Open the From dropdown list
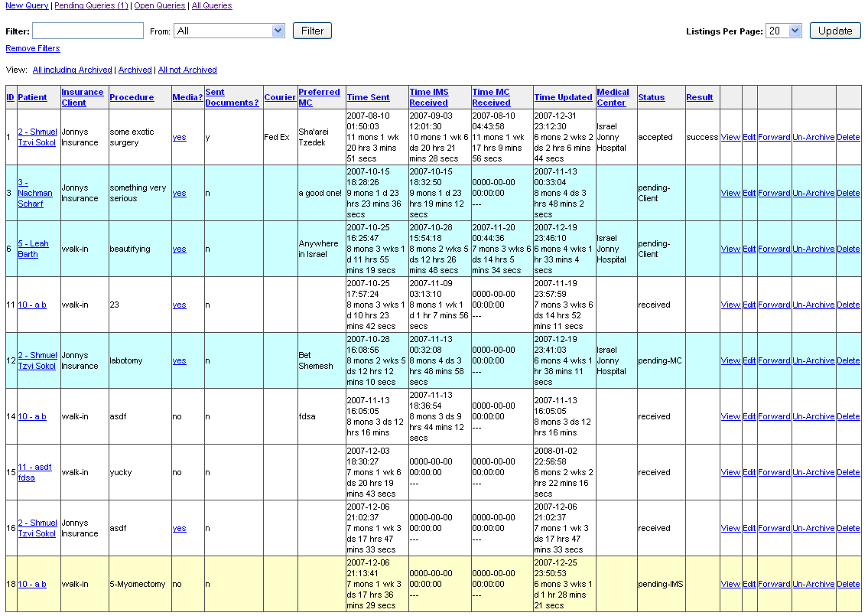The height and width of the screenshot is (616, 868). coord(229,31)
